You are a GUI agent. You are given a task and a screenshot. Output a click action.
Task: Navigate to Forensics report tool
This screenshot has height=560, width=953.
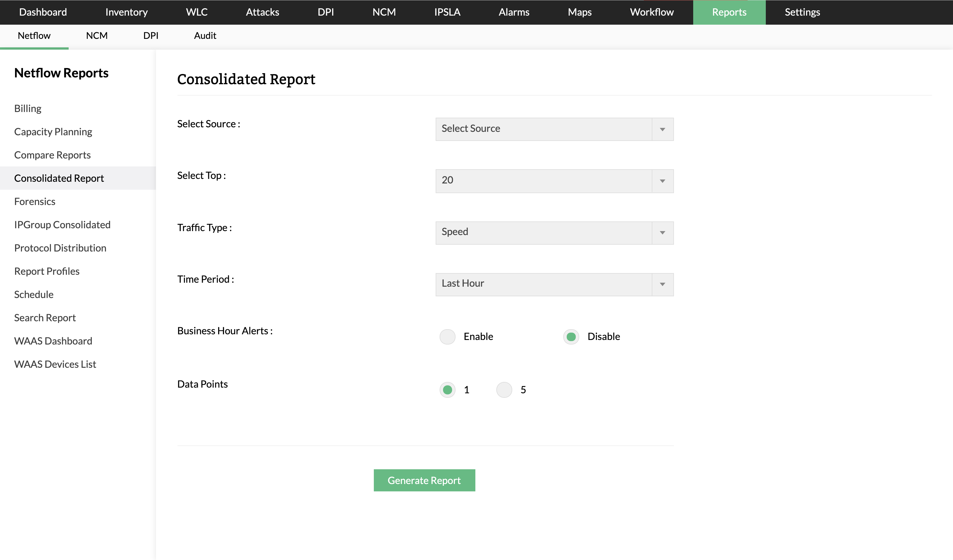tap(35, 201)
